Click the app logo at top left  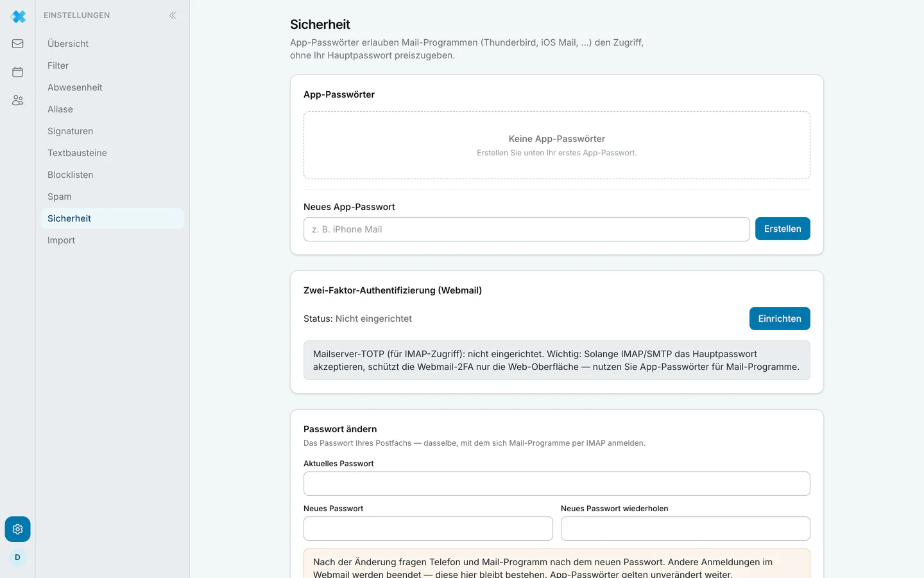point(18,17)
